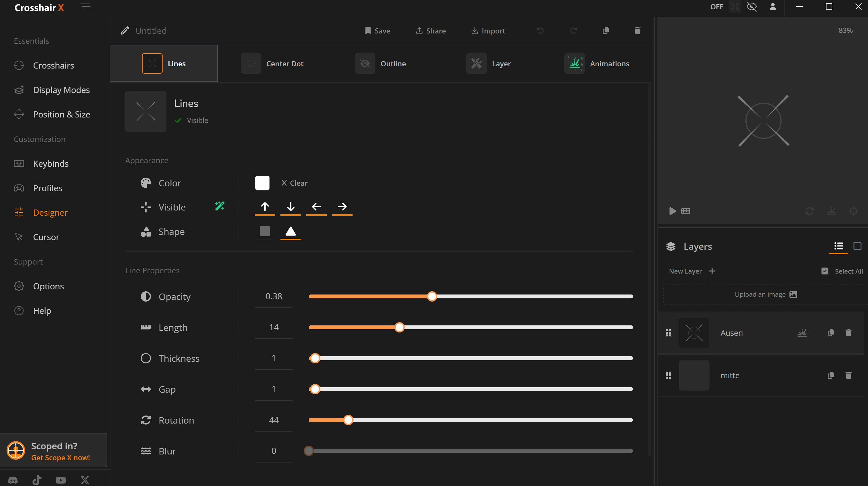Screen dimensions: 868x486
Task: Click the preview refresh icon
Action: (x=810, y=211)
